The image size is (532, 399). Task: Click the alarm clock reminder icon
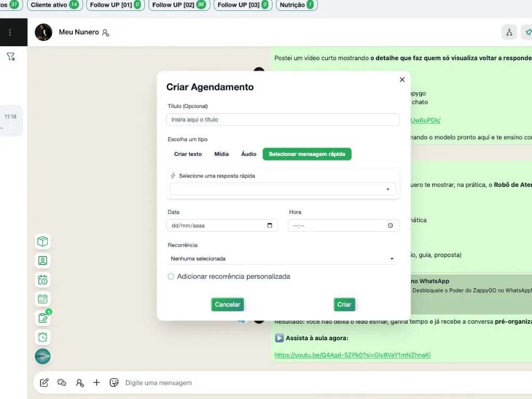click(x=43, y=337)
